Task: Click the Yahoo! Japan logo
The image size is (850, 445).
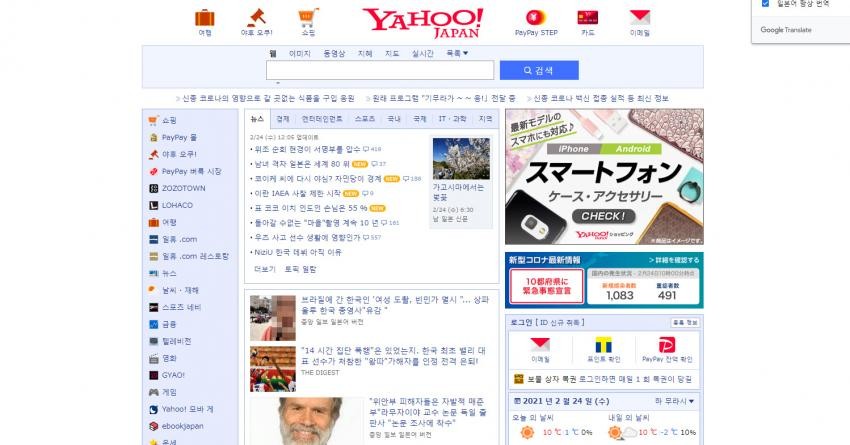Action: tap(423, 23)
